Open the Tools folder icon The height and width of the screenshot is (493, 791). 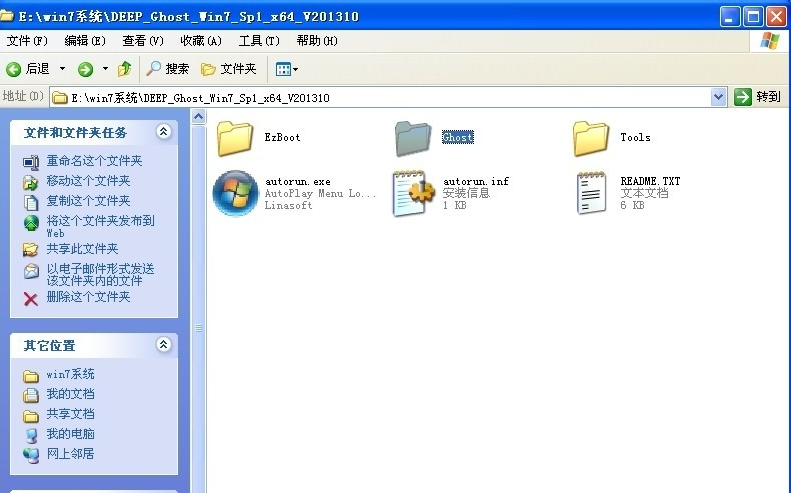click(x=591, y=138)
